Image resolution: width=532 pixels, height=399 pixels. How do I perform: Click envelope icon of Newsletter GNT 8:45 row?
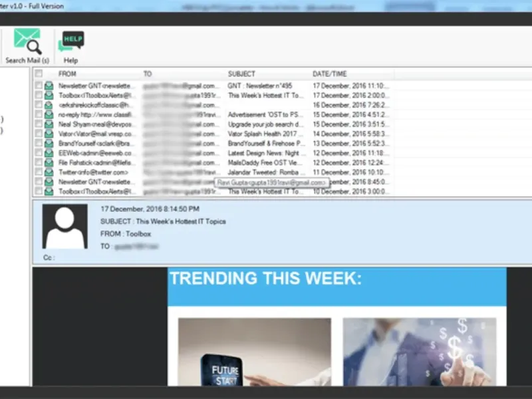(49, 182)
